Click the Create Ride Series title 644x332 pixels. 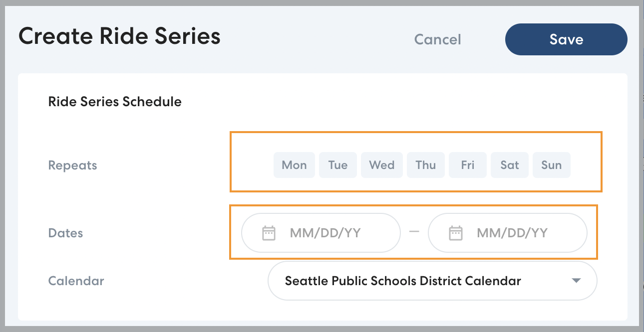[119, 37]
